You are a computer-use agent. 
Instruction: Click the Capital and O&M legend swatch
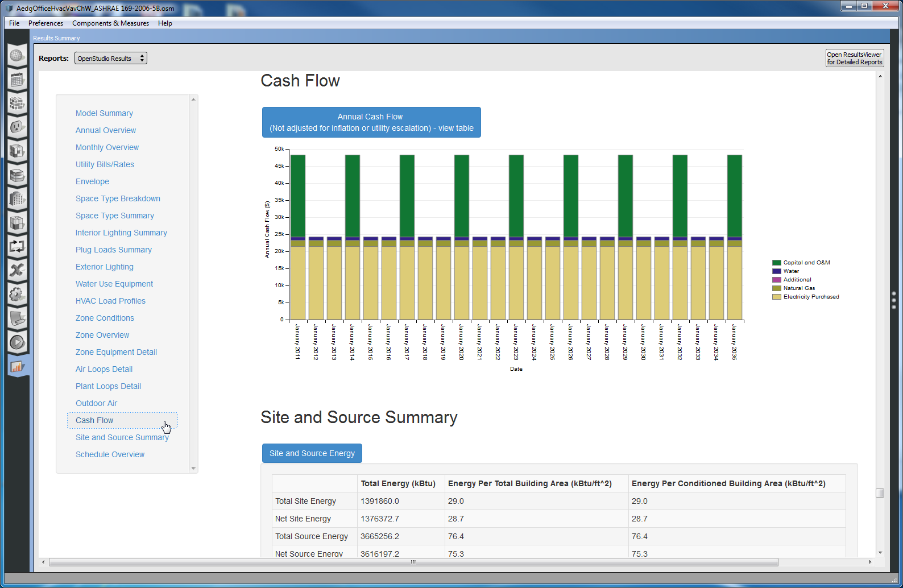pyautogui.click(x=776, y=263)
